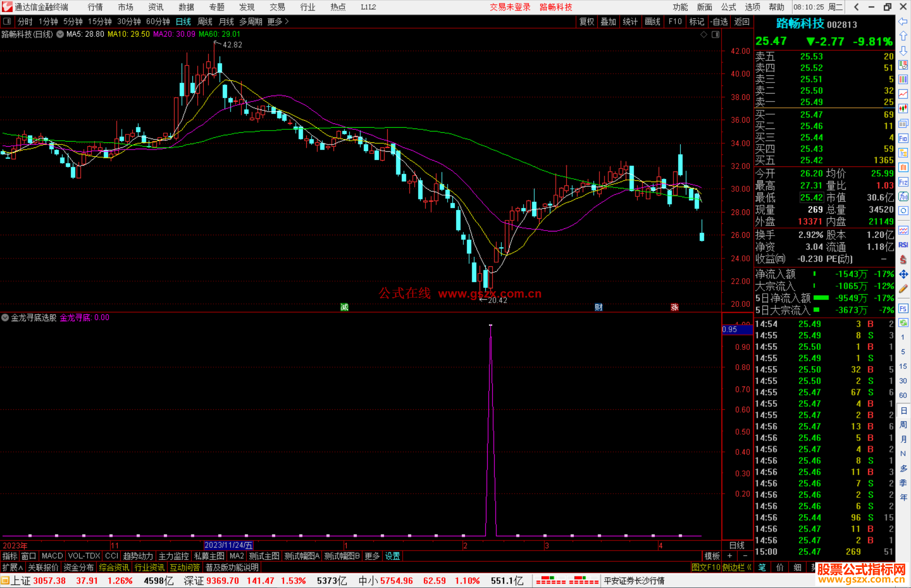Click the four-way move arrows icon

click(x=903, y=274)
